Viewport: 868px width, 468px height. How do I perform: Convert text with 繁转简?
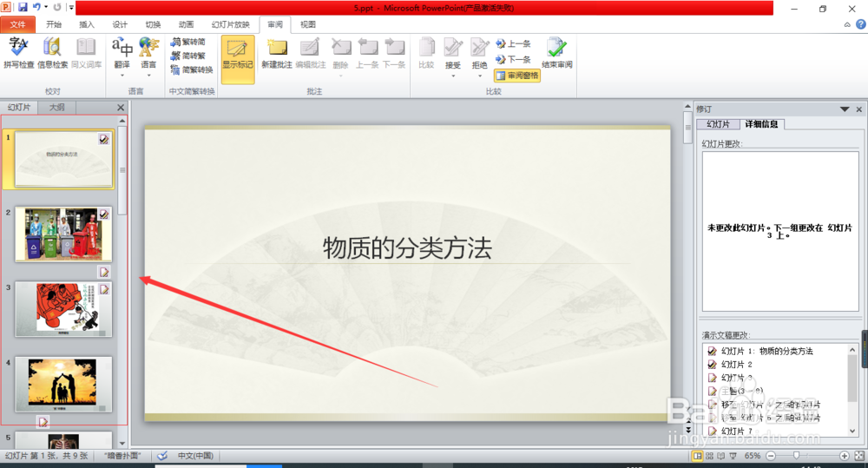(188, 42)
